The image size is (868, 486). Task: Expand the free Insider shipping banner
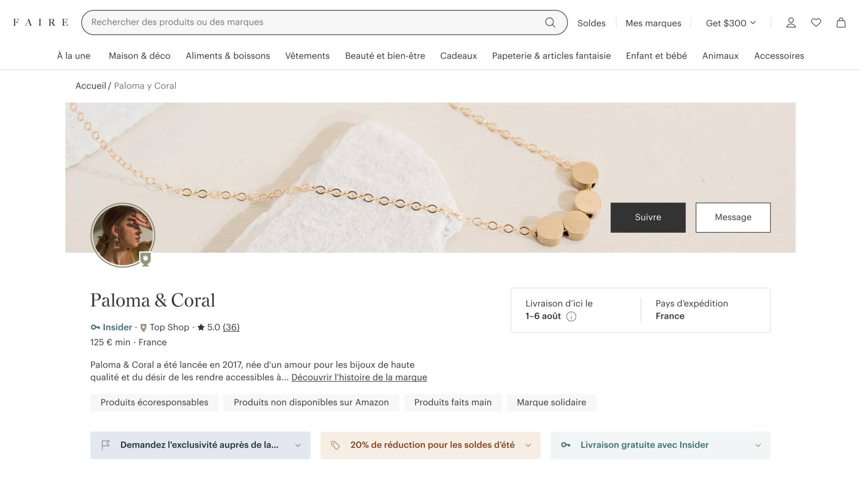click(660, 445)
